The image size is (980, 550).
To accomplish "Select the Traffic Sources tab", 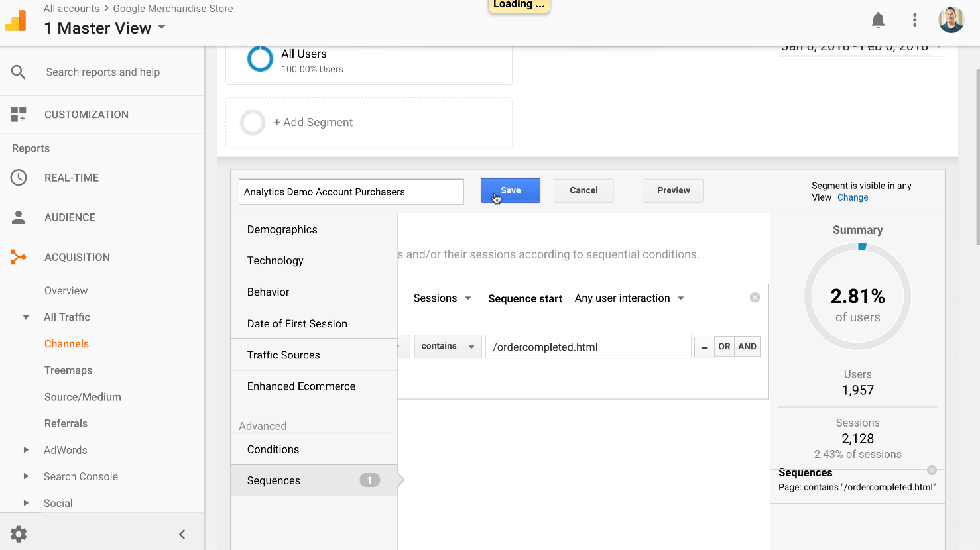I will pyautogui.click(x=314, y=355).
